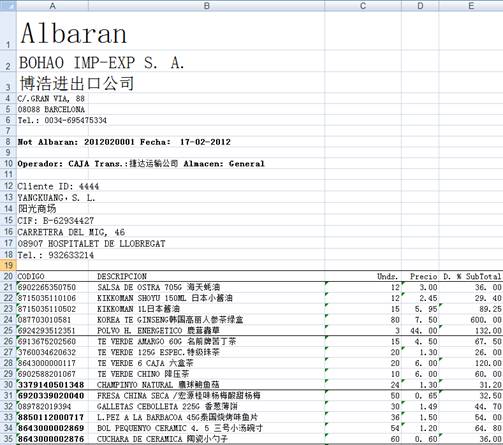Select column B header
503x445 pixels.
pyautogui.click(x=207, y=6)
